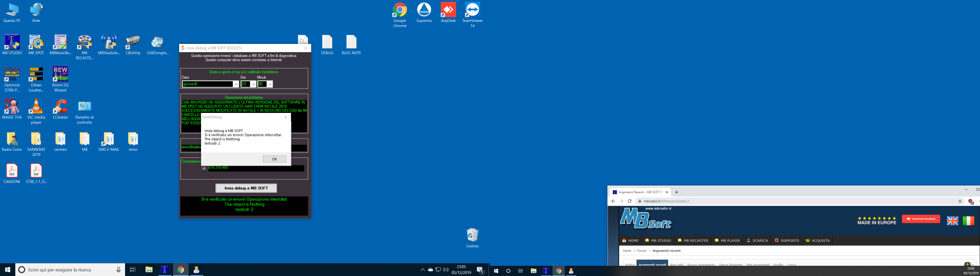Open the Cestino recycle bin

click(x=472, y=236)
